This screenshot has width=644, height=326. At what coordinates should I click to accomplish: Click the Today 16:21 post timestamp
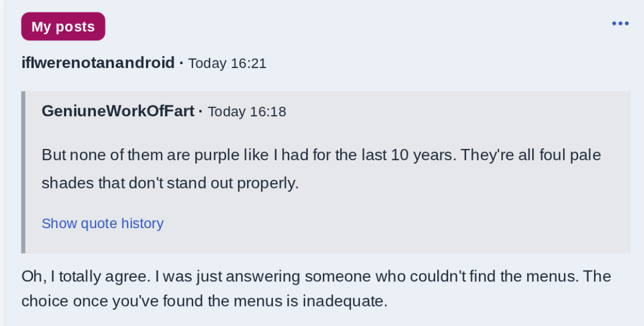227,64
